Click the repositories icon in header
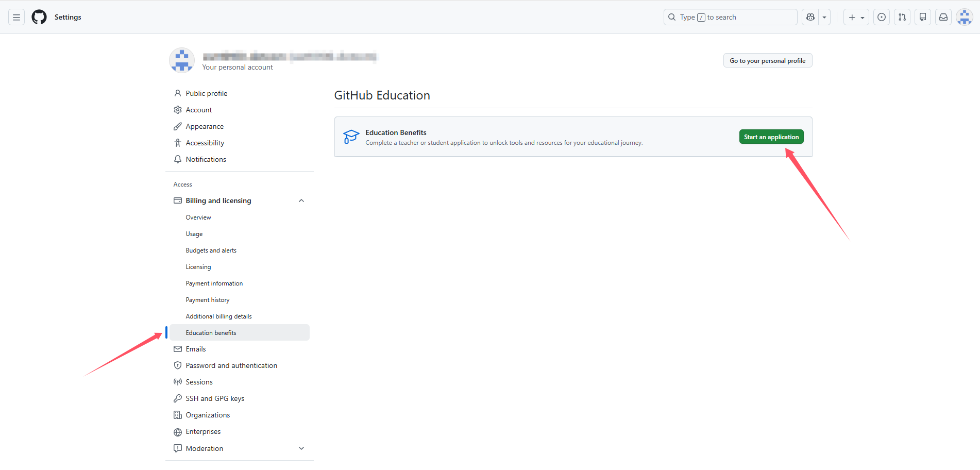The image size is (980, 470). pyautogui.click(x=923, y=17)
